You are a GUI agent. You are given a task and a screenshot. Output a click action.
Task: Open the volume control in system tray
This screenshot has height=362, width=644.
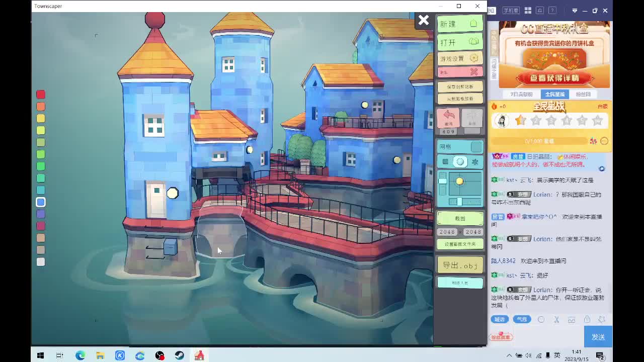tap(528, 355)
